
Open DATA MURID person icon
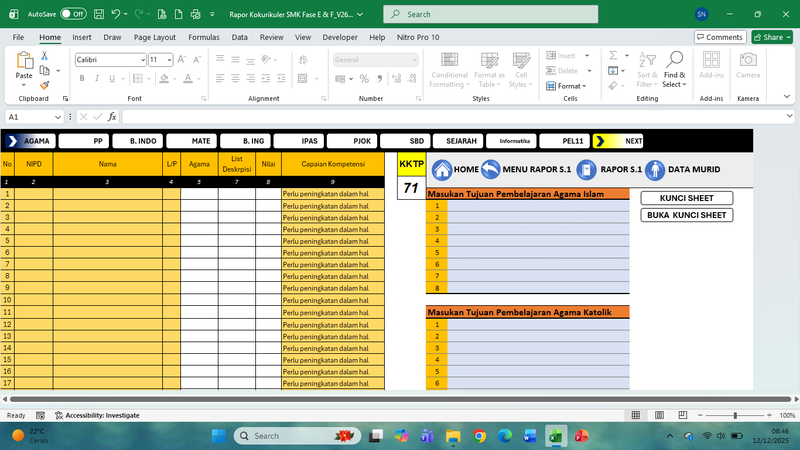(655, 169)
